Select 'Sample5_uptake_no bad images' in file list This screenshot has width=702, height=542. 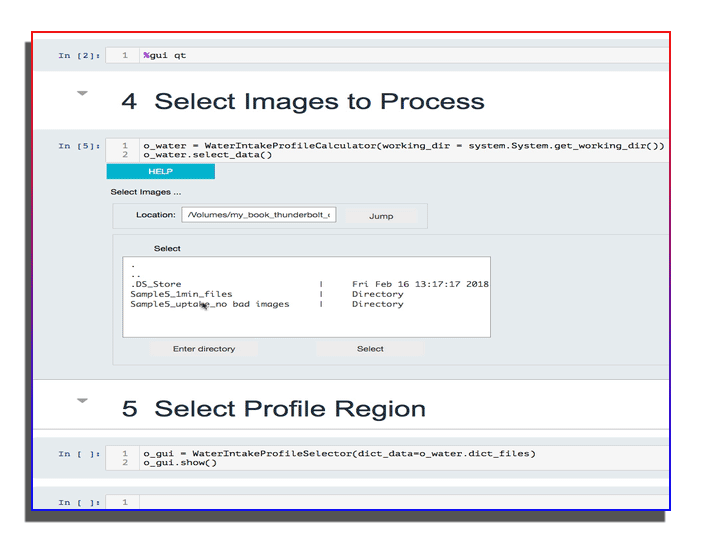click(209, 304)
